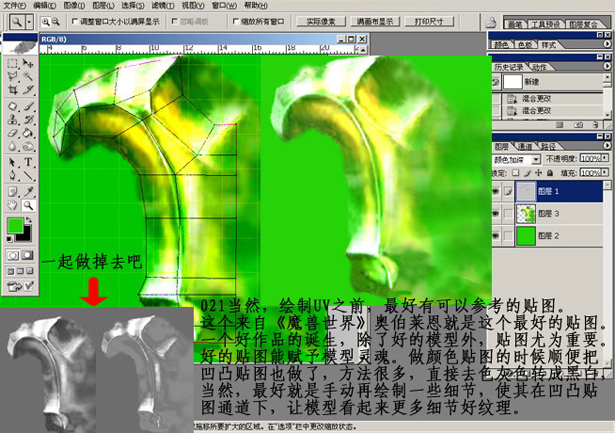Image resolution: width=615 pixels, height=433 pixels.
Task: Open the 滤镜(T) menu
Action: coord(163,5)
